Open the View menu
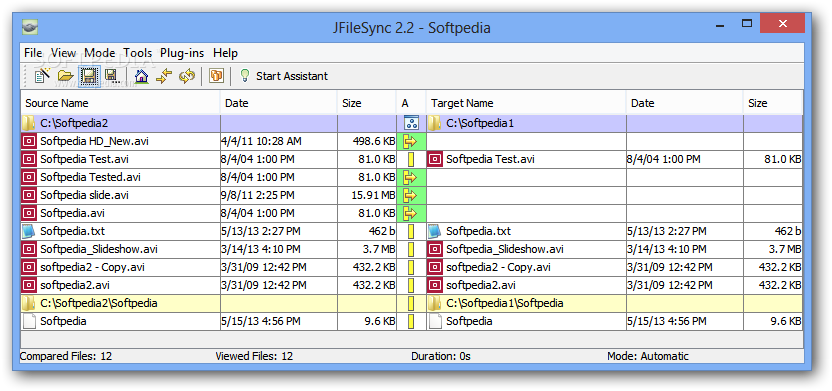The image size is (832, 391). 63,53
